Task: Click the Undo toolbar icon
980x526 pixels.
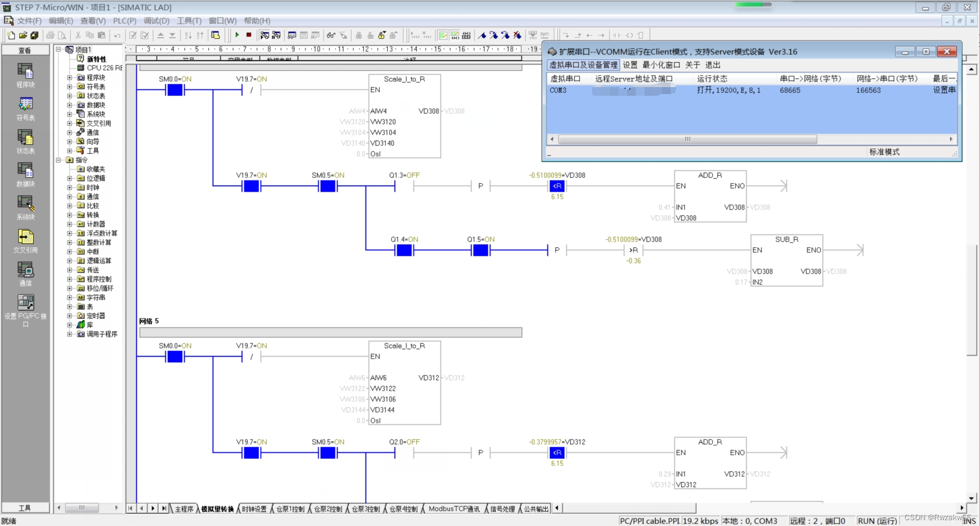Action: [x=117, y=35]
